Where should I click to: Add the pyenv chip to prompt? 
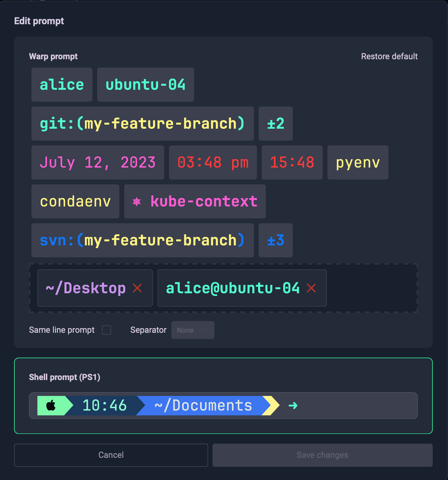click(x=358, y=162)
